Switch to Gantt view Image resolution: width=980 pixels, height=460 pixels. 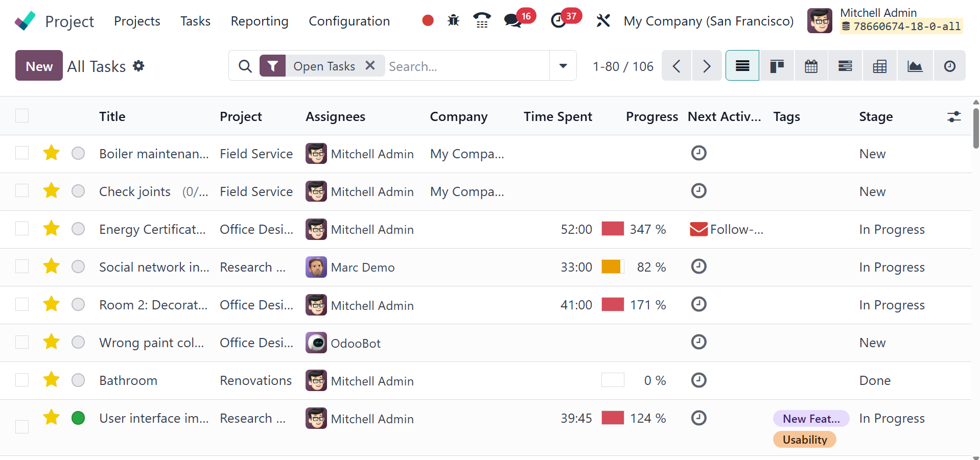click(845, 66)
